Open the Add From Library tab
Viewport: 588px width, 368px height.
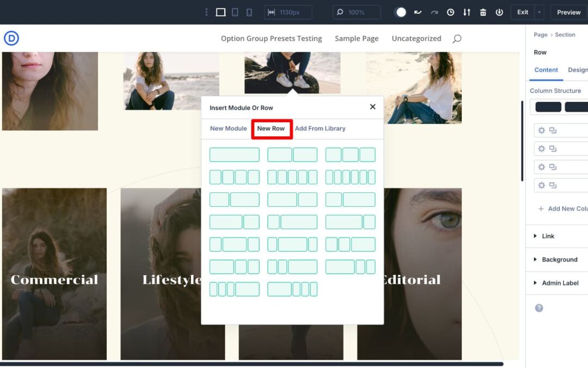[x=320, y=129]
